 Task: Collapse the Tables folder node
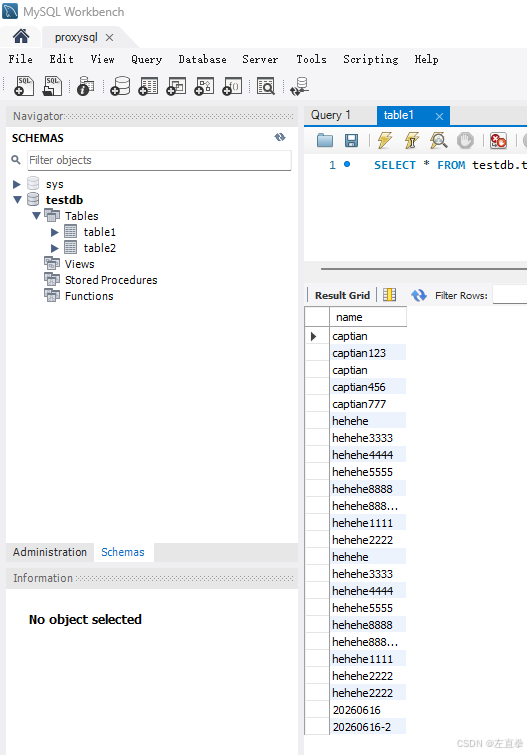36,216
